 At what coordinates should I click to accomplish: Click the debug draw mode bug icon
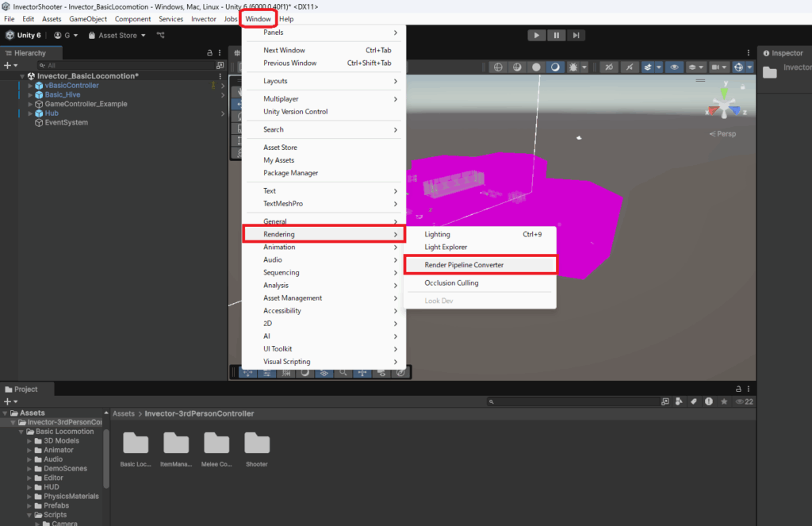tap(573, 67)
